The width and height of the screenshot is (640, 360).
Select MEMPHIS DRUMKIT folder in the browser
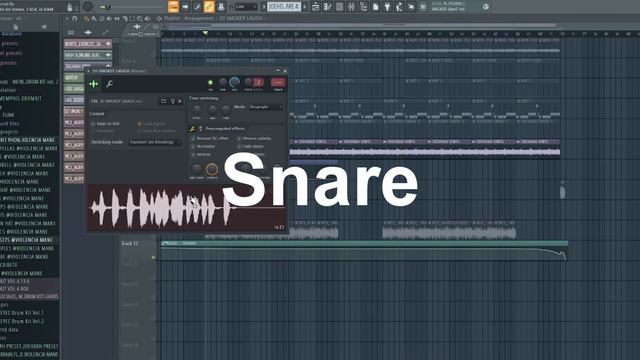pos(21,98)
